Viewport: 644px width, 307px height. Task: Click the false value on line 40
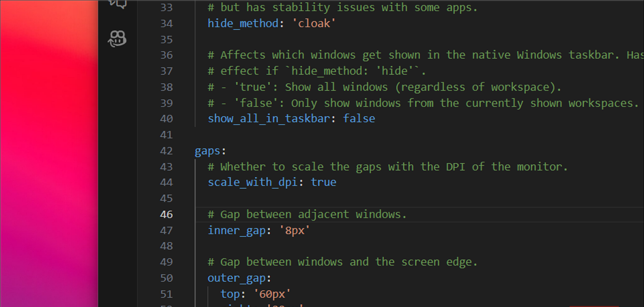tap(358, 118)
